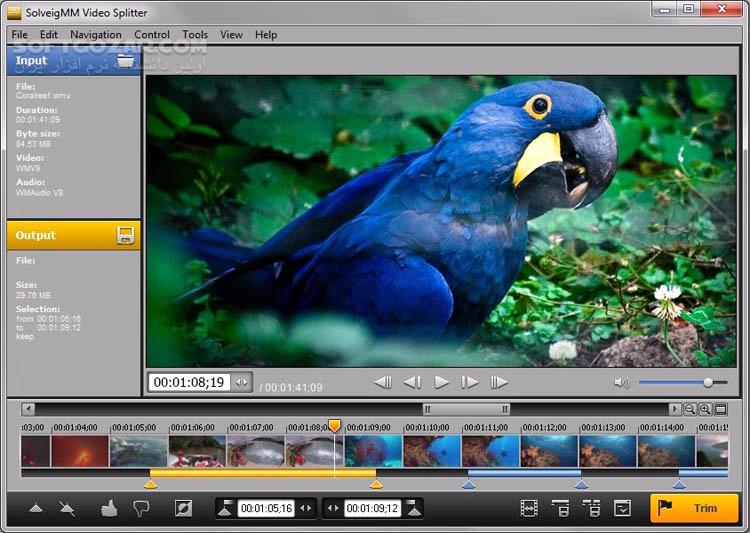Image resolution: width=750 pixels, height=533 pixels.
Task: Click the fit-timeline icon next to zoom buttons
Action: click(720, 409)
